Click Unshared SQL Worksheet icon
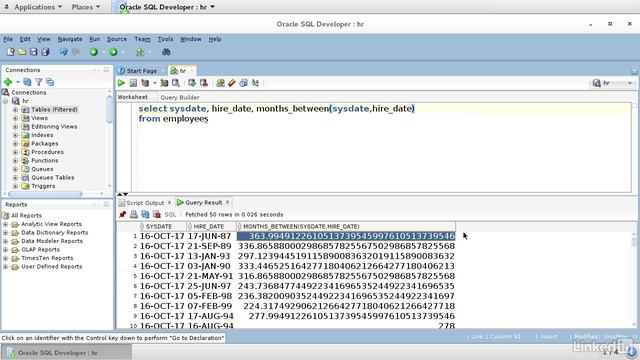The image size is (640, 360). tap(220, 83)
